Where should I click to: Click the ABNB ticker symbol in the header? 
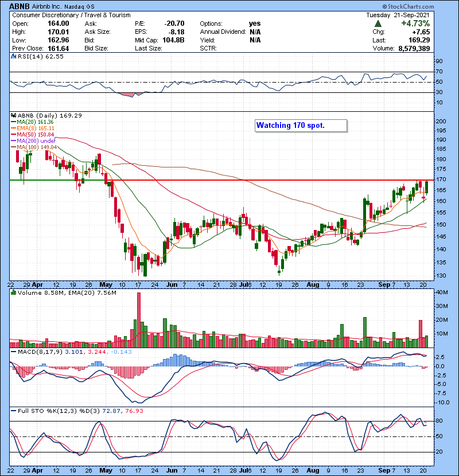pos(20,6)
